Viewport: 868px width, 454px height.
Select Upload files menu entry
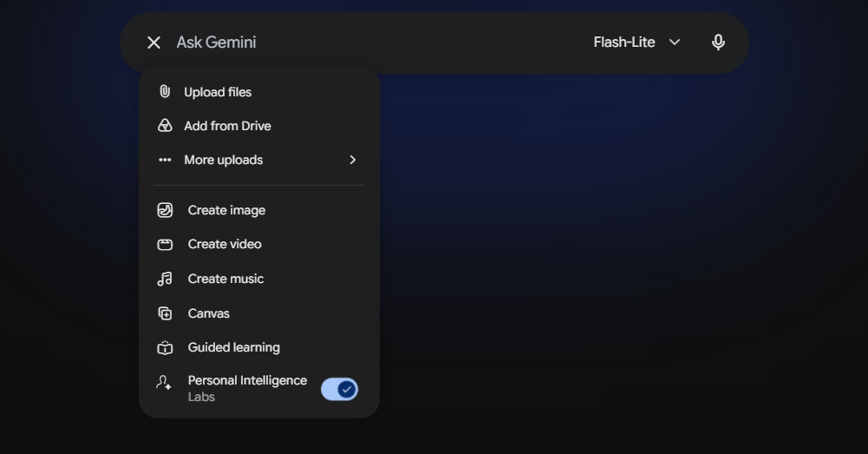[x=259, y=92]
